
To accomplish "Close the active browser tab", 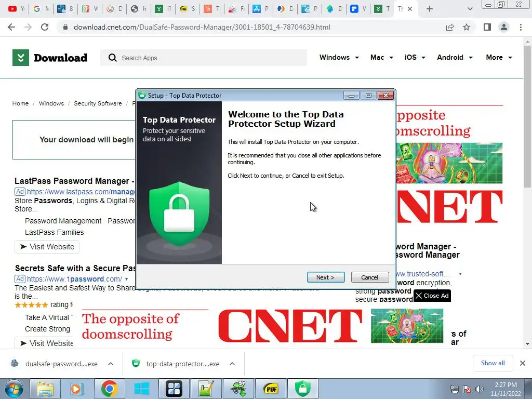I will (410, 9).
